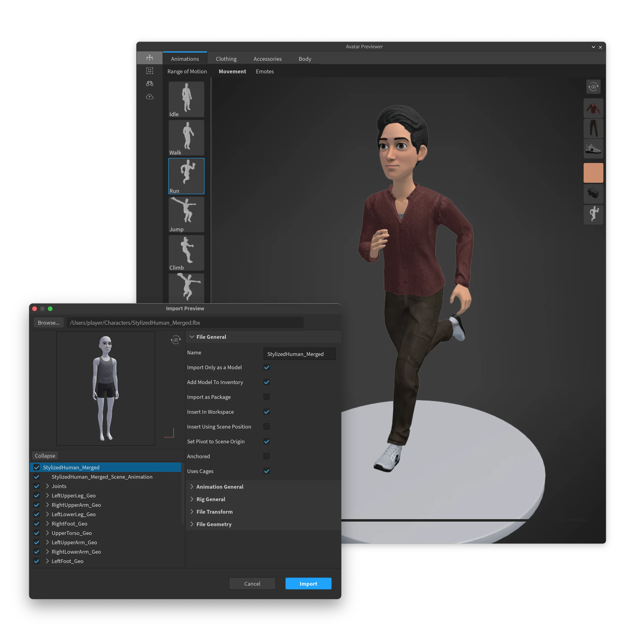Enable the Anchored checkbox
Image resolution: width=644 pixels, height=644 pixels.
pos(266,456)
